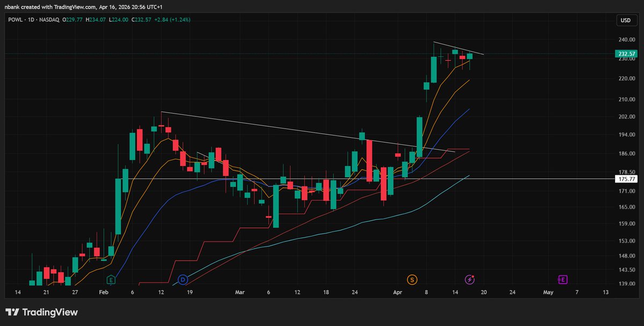Click the May label on time axis
644x326 pixels.
(x=548, y=293)
